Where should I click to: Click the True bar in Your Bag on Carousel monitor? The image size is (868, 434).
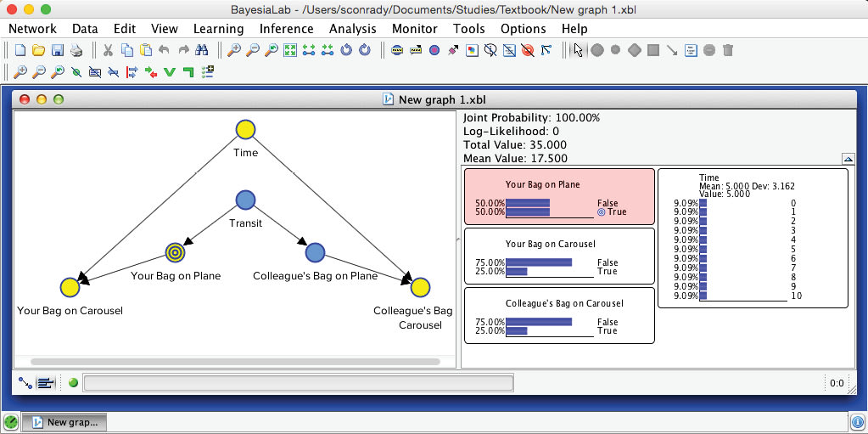[x=517, y=271]
